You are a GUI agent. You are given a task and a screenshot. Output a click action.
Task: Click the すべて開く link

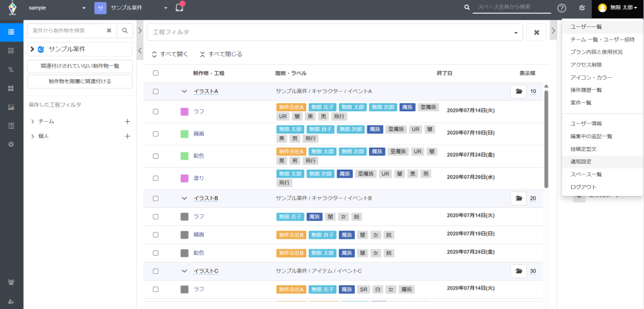pyautogui.click(x=170, y=54)
